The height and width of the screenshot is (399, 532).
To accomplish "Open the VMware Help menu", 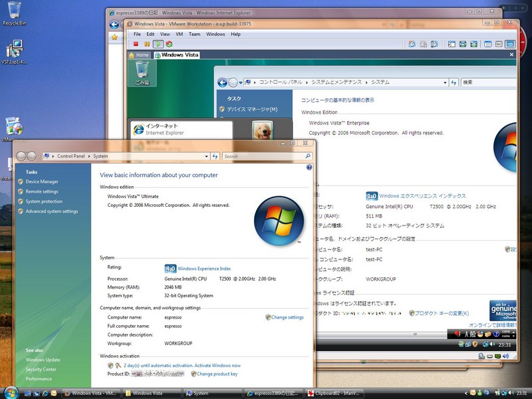I will click(235, 35).
